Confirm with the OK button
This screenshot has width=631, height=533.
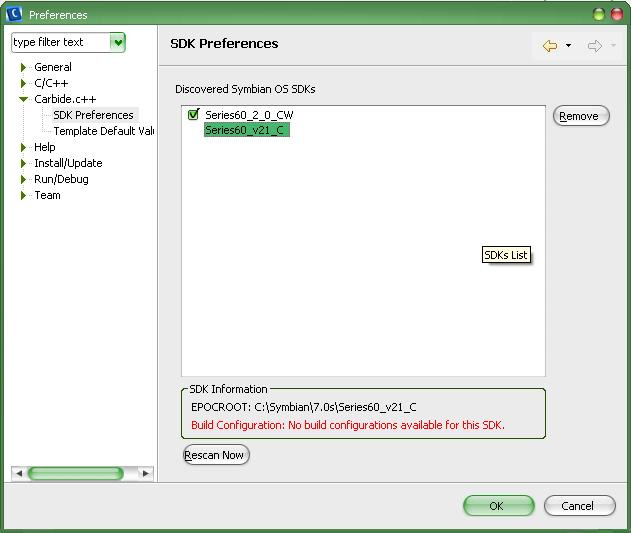(499, 506)
